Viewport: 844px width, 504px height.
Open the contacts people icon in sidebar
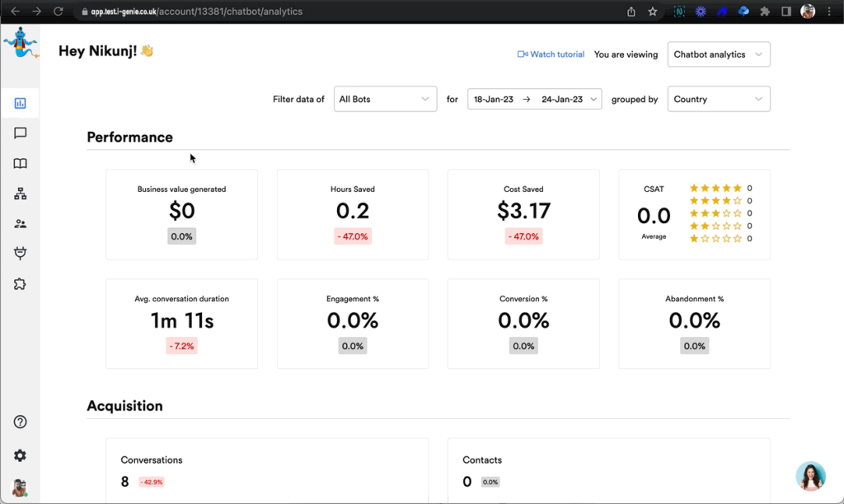(x=21, y=224)
